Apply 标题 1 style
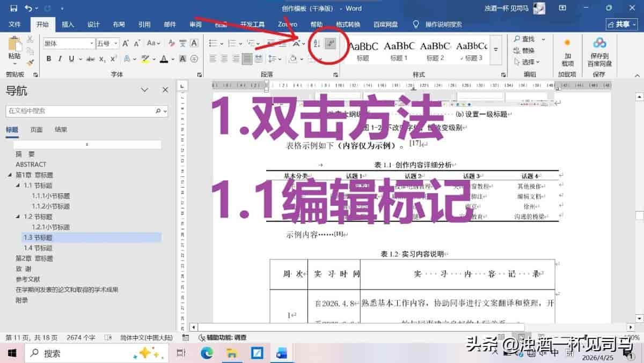 click(399, 50)
